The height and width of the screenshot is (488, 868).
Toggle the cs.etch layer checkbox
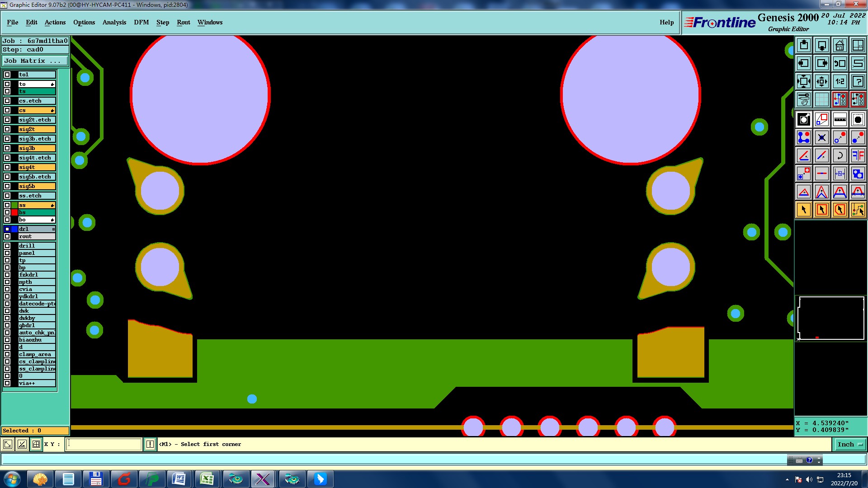[x=7, y=101]
